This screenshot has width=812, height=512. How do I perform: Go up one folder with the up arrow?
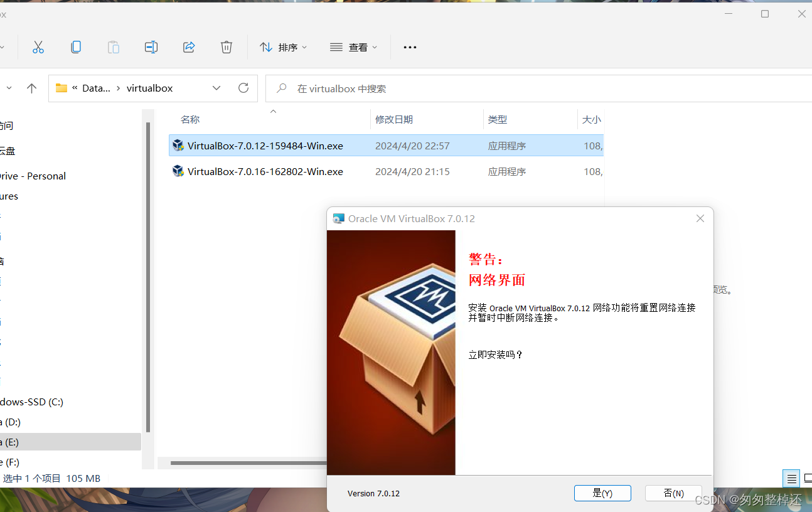(31, 88)
